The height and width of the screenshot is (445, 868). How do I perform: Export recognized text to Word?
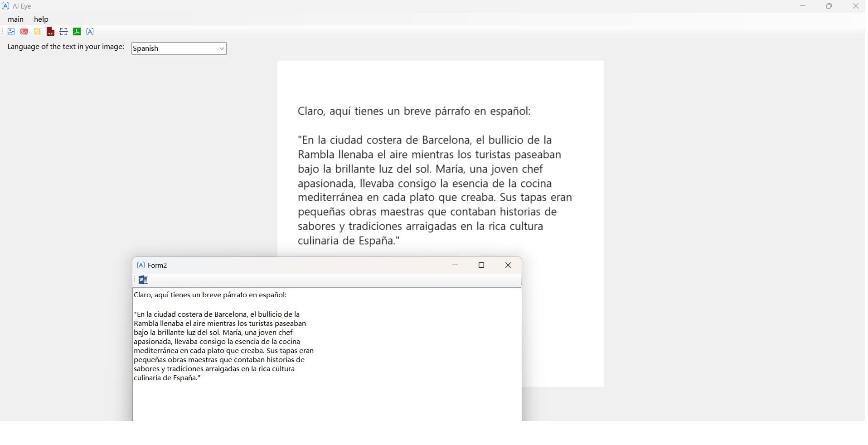coord(143,280)
